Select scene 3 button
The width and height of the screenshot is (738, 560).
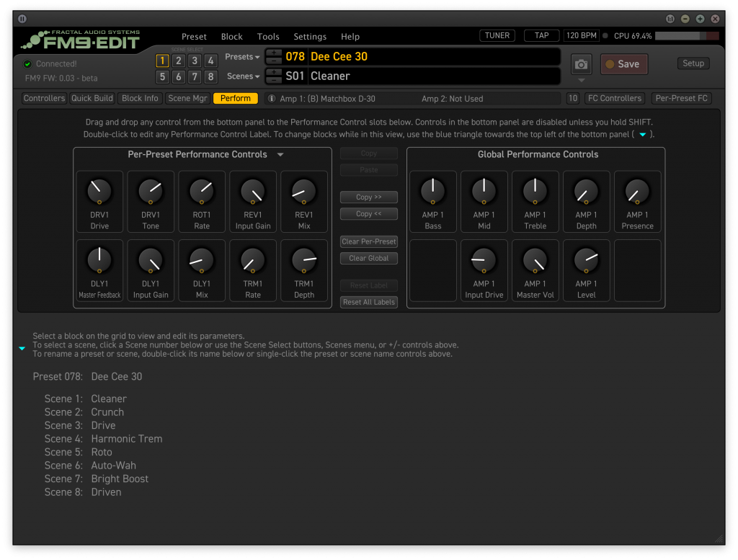click(x=195, y=61)
